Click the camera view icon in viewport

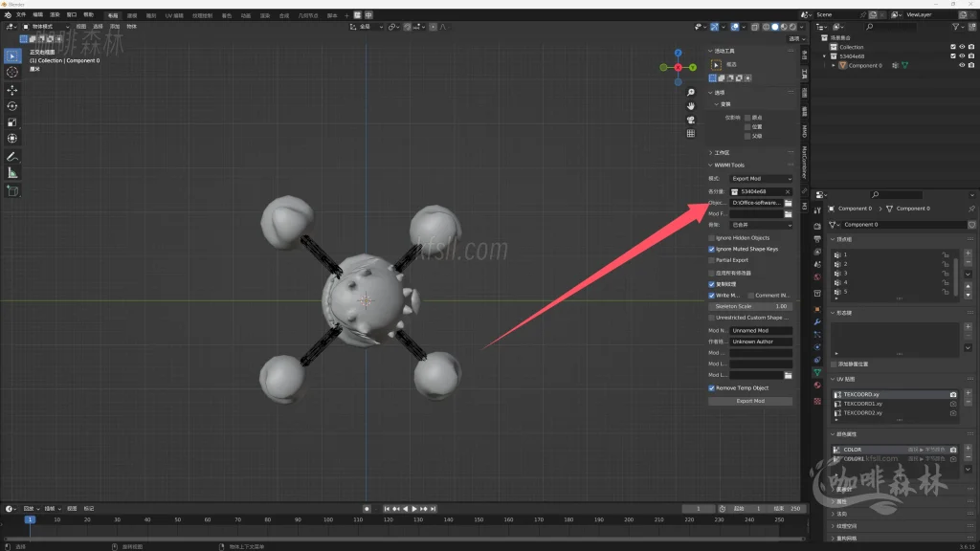(691, 120)
